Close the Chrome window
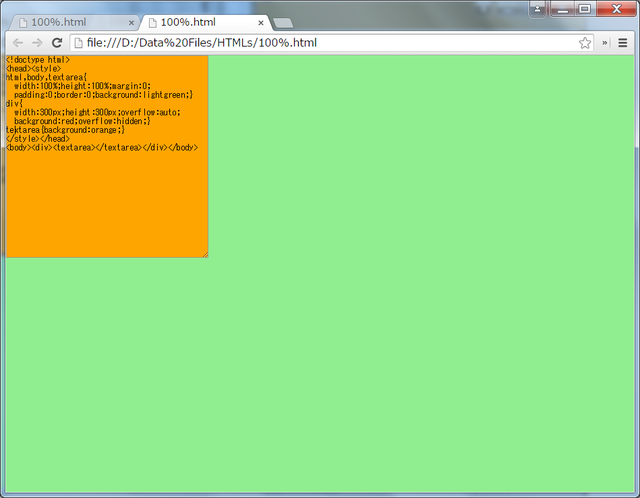 click(x=616, y=9)
